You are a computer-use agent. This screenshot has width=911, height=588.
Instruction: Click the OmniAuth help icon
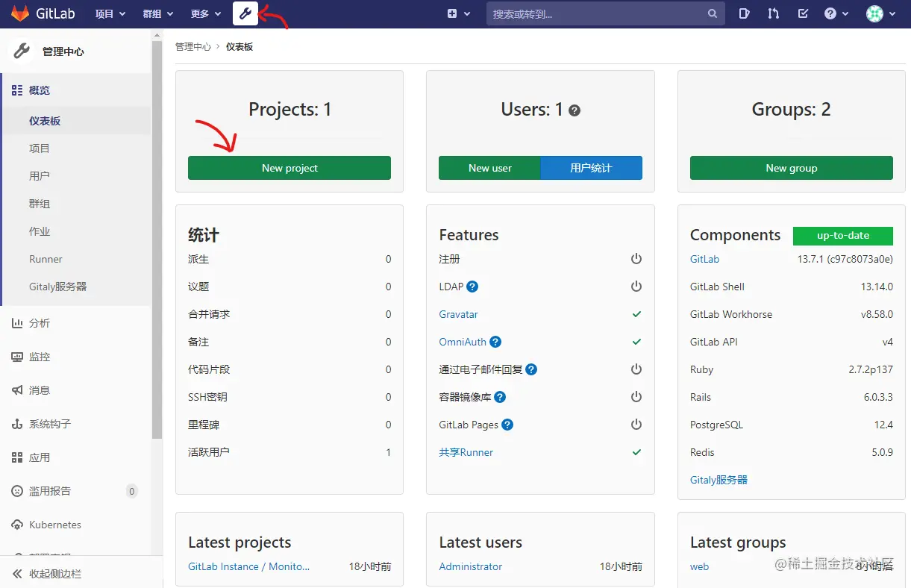tap(495, 342)
